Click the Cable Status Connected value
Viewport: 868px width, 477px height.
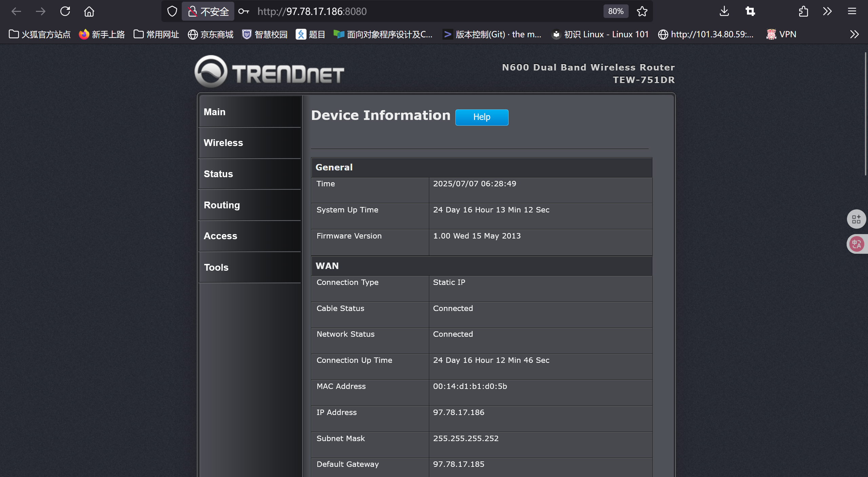coord(453,309)
